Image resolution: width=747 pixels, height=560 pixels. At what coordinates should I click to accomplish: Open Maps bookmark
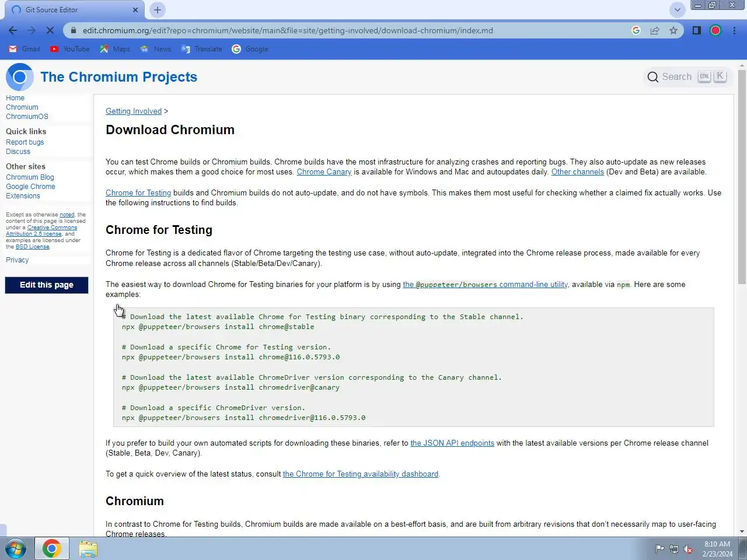(115, 49)
